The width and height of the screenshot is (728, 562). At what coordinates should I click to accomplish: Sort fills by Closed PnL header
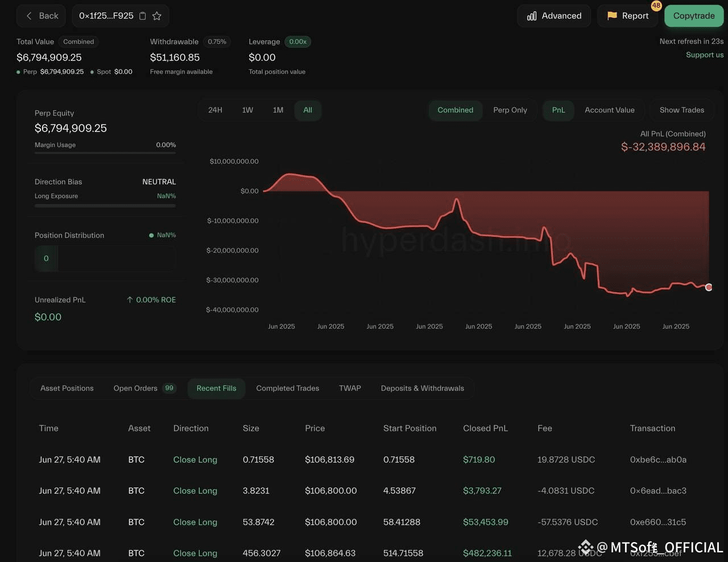click(485, 428)
